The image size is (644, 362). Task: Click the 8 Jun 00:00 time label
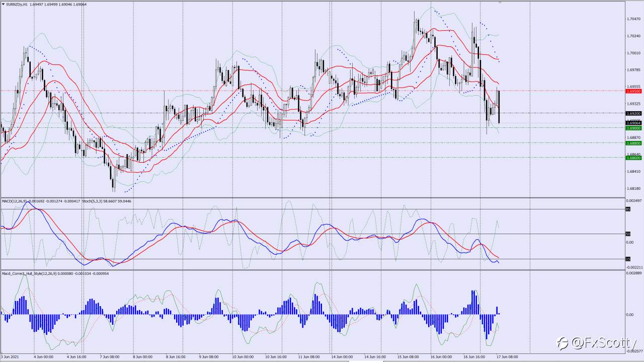click(x=143, y=357)
